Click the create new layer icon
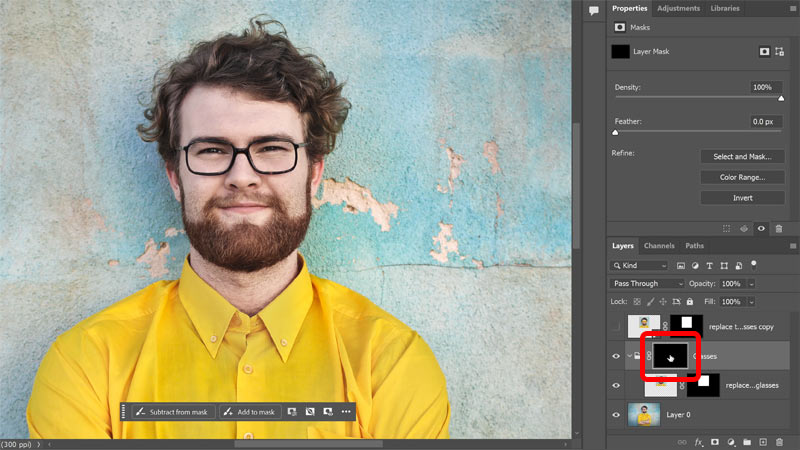This screenshot has height=450, width=800. (762, 441)
